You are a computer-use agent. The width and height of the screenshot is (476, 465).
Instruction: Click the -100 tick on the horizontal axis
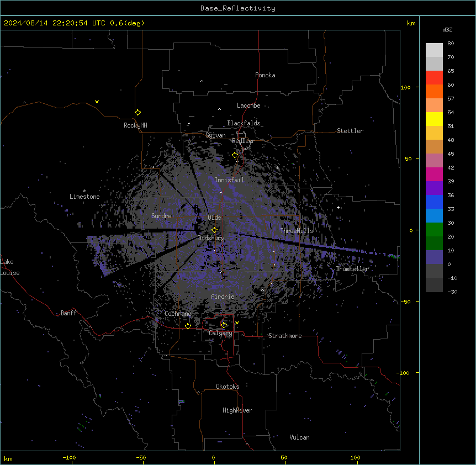point(69,457)
